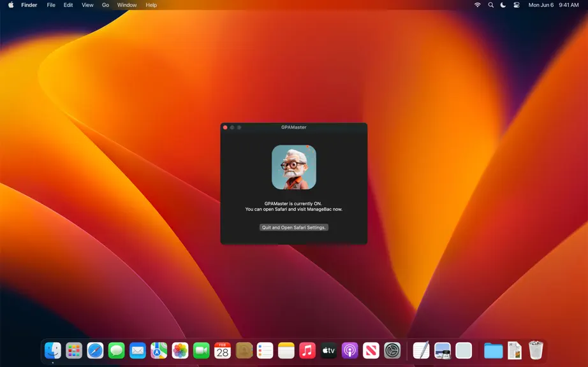Click the Focus moon icon
The width and height of the screenshot is (588, 367).
[503, 5]
